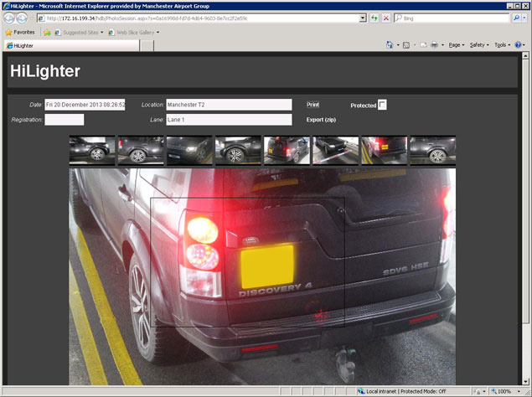Click the Stop loading X icon
The image size is (532, 397).
pyautogui.click(x=385, y=18)
